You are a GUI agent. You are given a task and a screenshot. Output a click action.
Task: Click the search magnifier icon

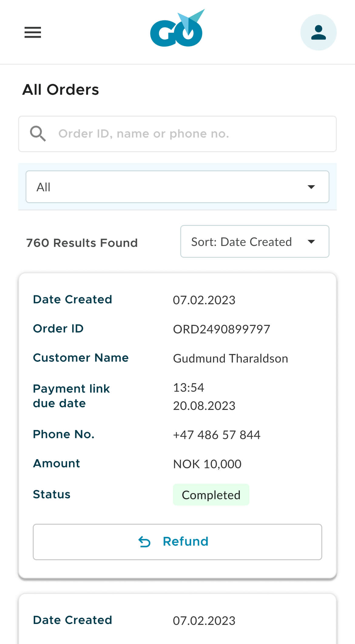38,134
